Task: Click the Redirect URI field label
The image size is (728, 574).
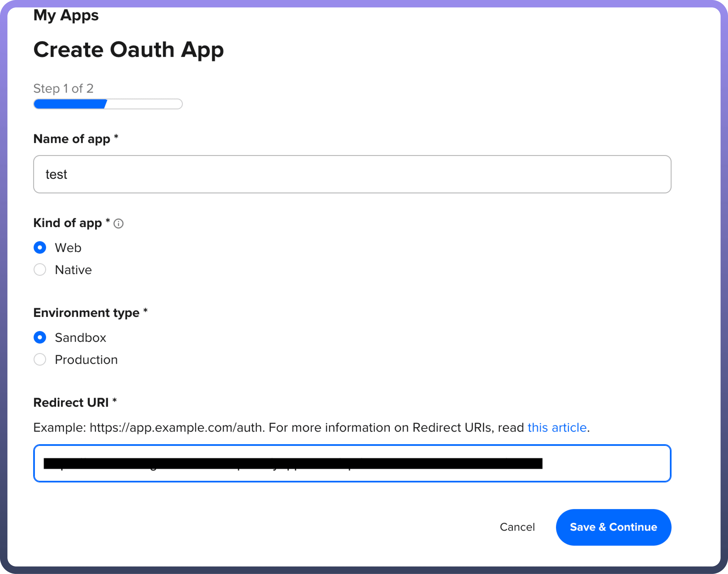Action: coord(71,403)
